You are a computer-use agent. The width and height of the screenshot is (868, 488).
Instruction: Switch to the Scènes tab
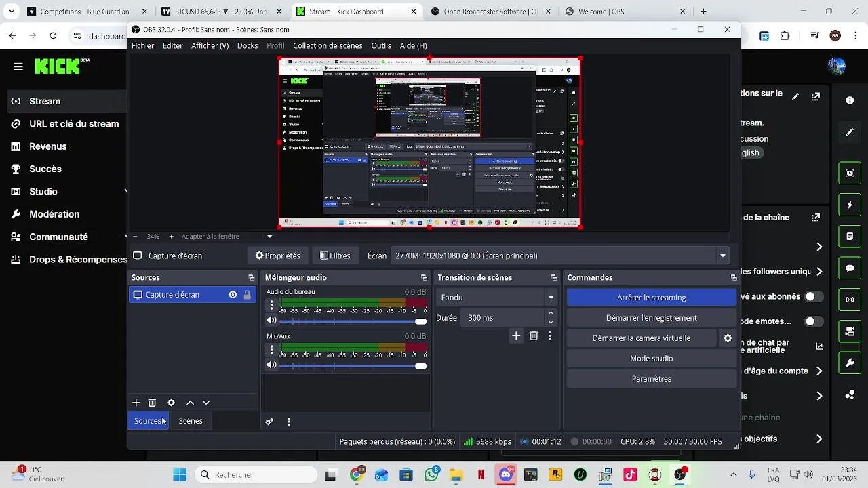pos(191,421)
